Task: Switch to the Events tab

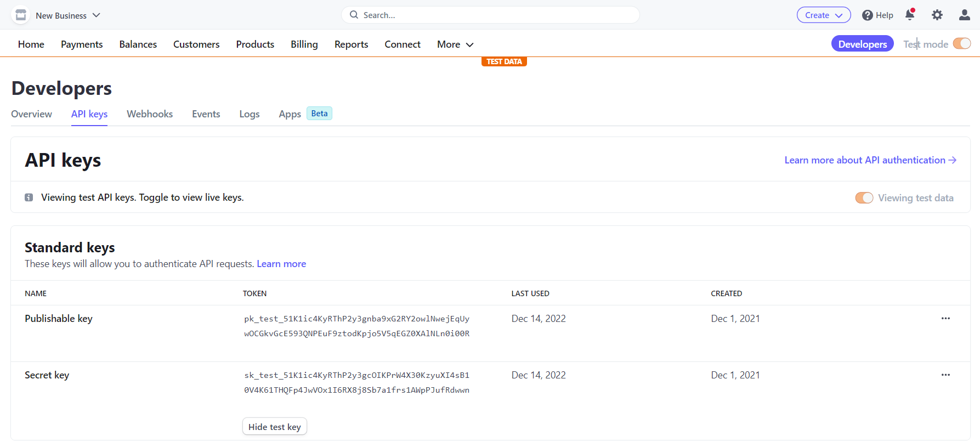Action: click(x=206, y=114)
